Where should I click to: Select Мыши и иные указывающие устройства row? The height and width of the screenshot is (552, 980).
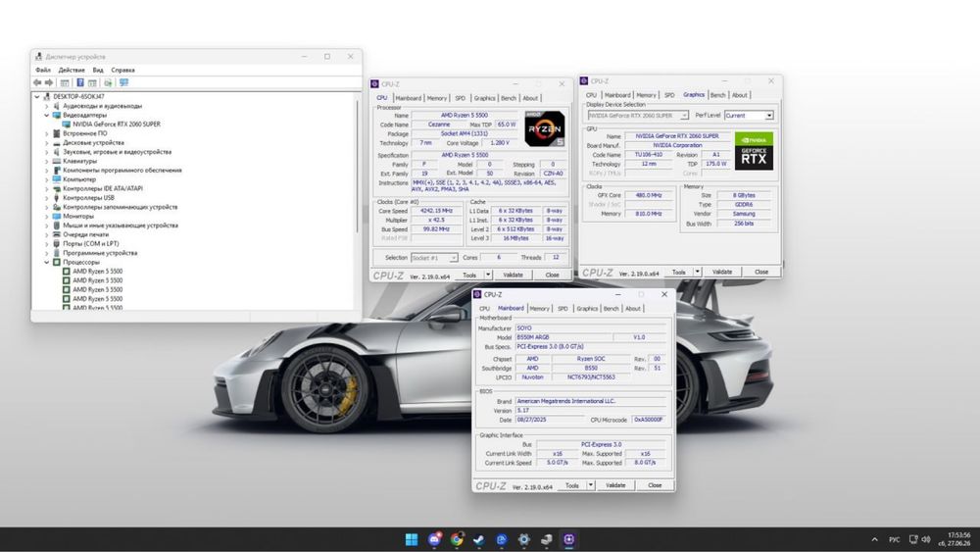pyautogui.click(x=120, y=226)
